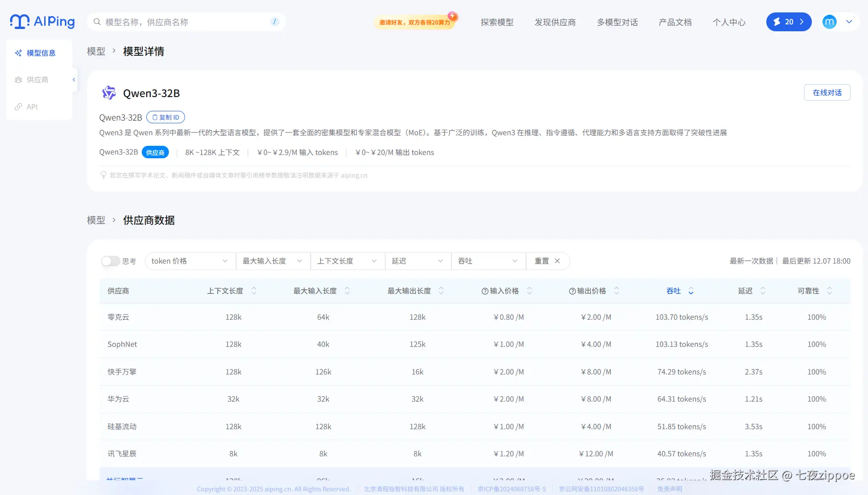This screenshot has height=495, width=868.
Task: Open 探索模型 navigation item
Action: [x=497, y=22]
